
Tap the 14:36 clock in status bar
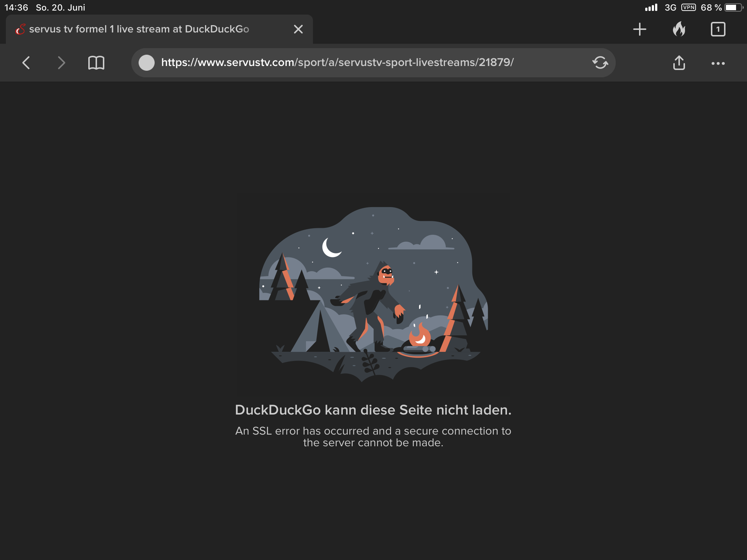pos(16,7)
